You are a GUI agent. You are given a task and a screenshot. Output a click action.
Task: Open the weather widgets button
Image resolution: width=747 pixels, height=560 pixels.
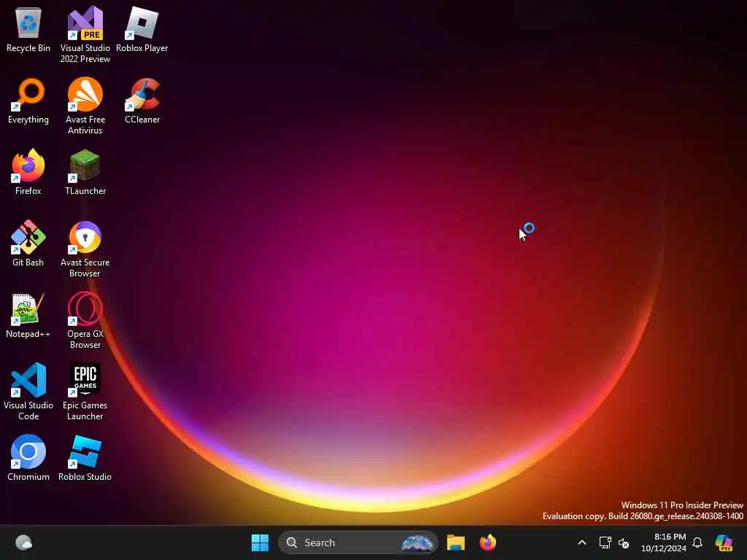click(x=24, y=542)
